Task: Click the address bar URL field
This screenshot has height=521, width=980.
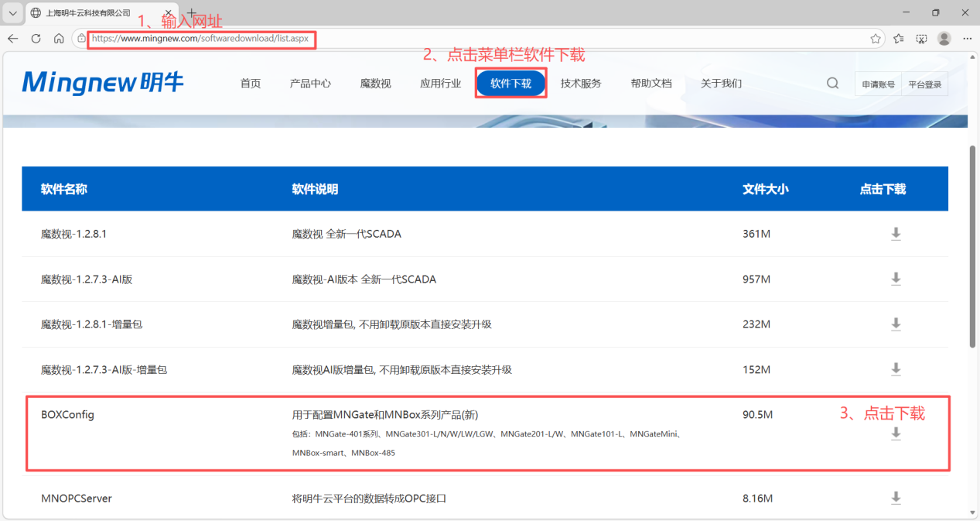Action: pos(464,38)
